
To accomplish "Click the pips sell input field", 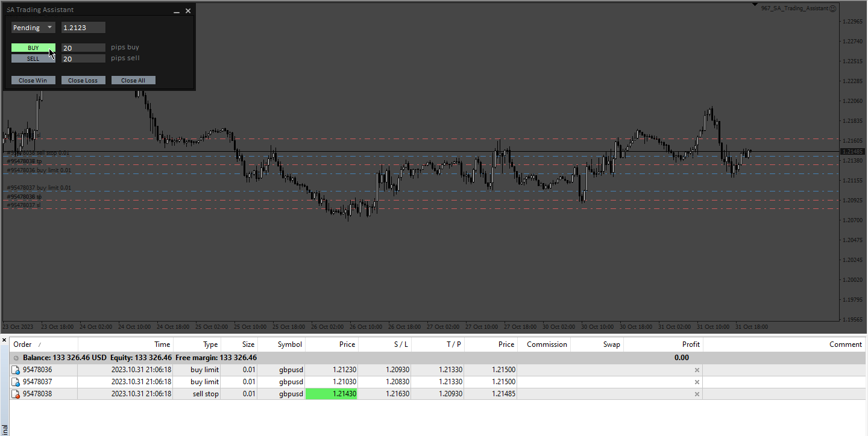I will (x=83, y=59).
